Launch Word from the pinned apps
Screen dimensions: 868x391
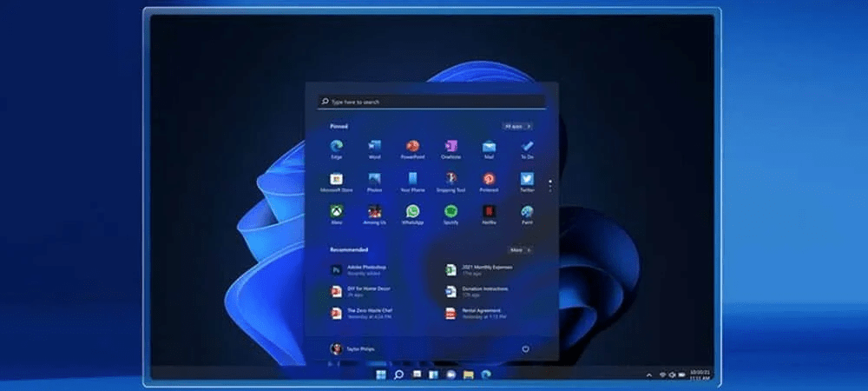tap(375, 149)
